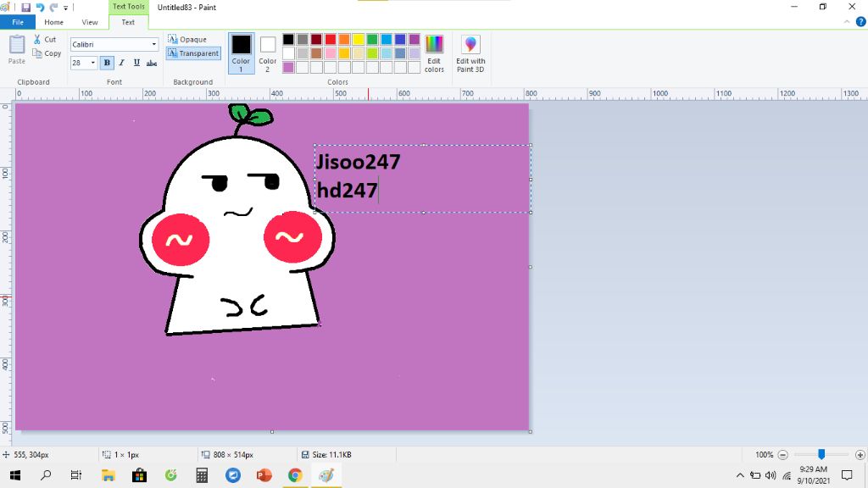868x488 pixels.
Task: Switch to the Home ribbon tab
Action: (x=53, y=22)
